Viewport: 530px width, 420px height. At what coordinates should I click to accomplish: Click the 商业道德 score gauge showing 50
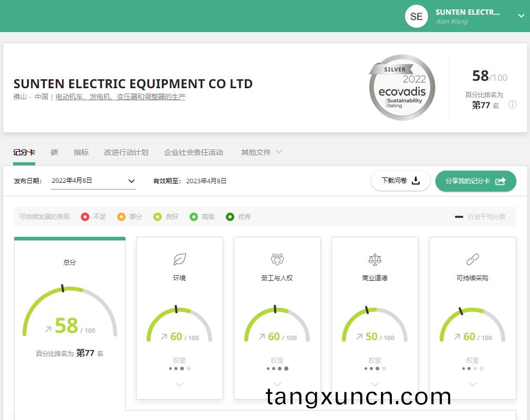point(375,324)
